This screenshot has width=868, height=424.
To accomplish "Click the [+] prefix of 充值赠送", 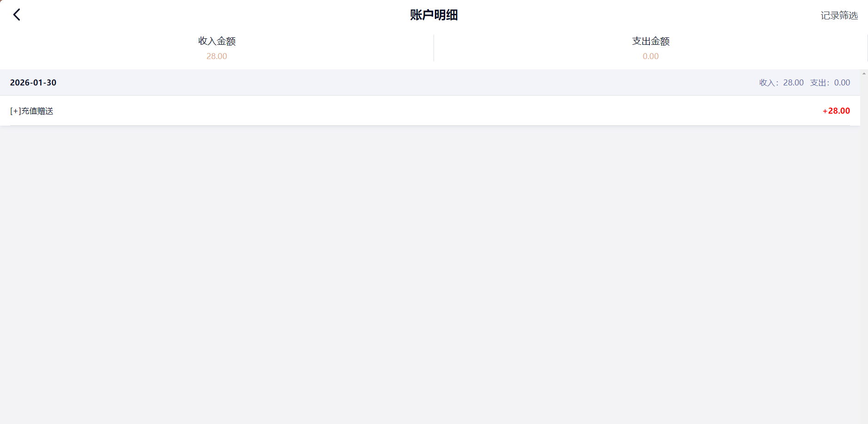I will [x=15, y=111].
